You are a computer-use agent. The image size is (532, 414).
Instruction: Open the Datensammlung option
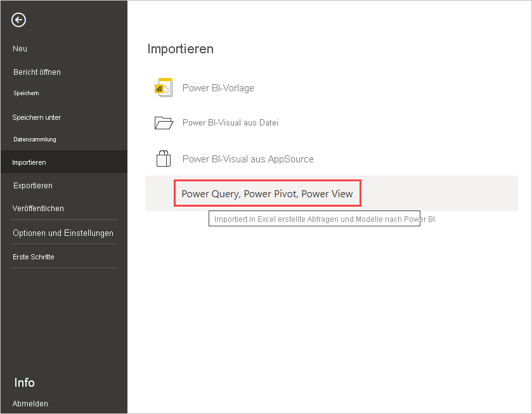tap(34, 139)
